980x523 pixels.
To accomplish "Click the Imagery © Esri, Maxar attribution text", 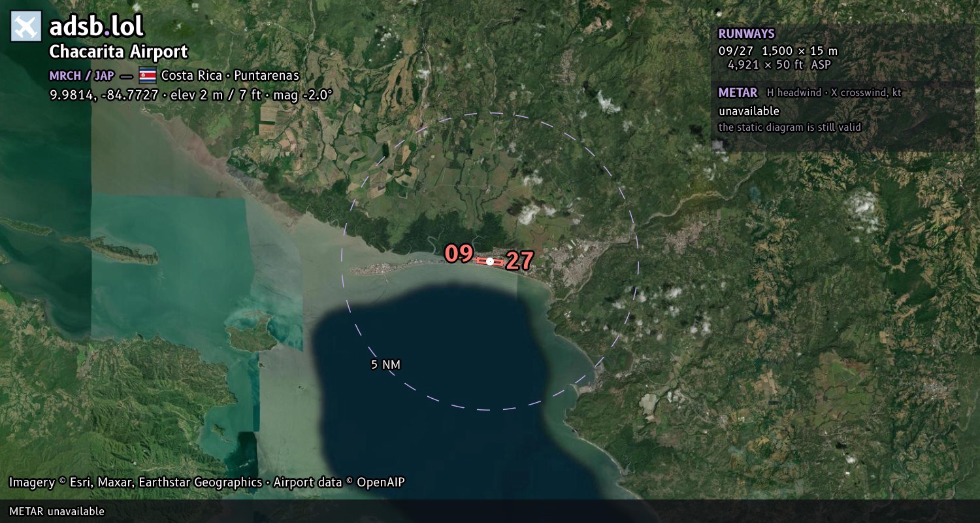I will point(206,482).
